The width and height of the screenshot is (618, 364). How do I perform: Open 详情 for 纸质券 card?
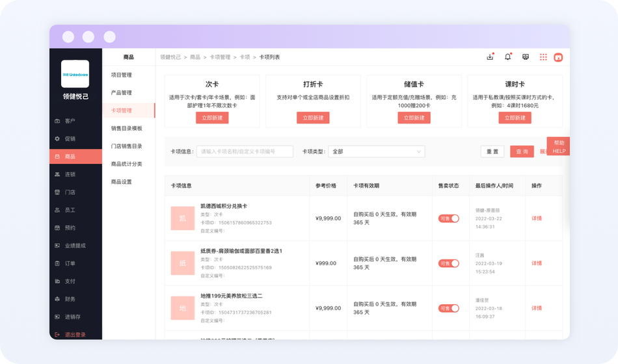(537, 263)
